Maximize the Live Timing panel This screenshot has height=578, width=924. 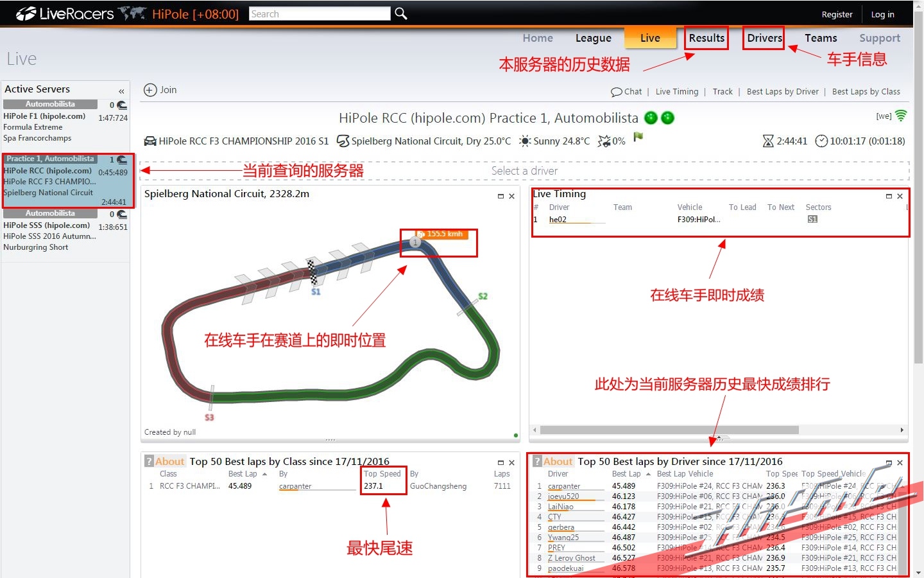pos(889,197)
